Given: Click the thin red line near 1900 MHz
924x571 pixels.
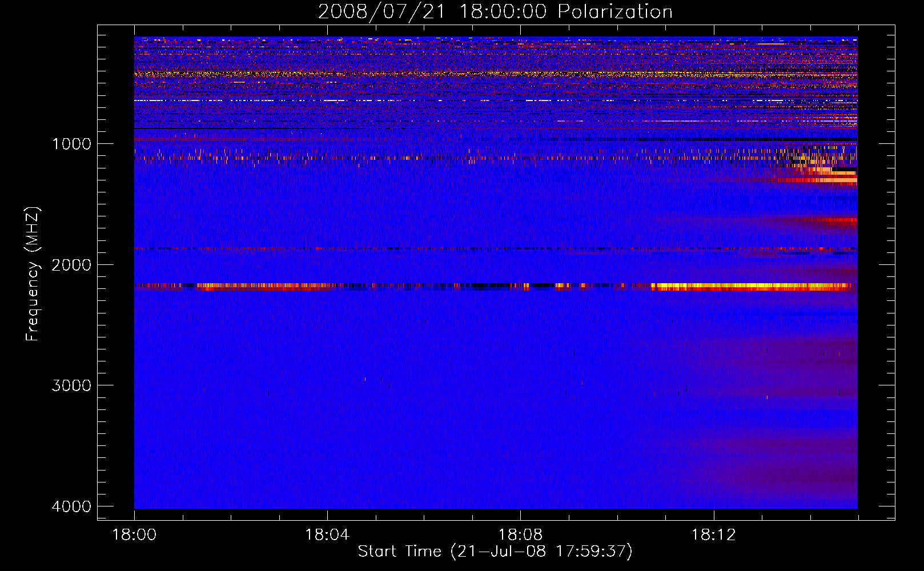Looking at the screenshot, I should (496, 249).
